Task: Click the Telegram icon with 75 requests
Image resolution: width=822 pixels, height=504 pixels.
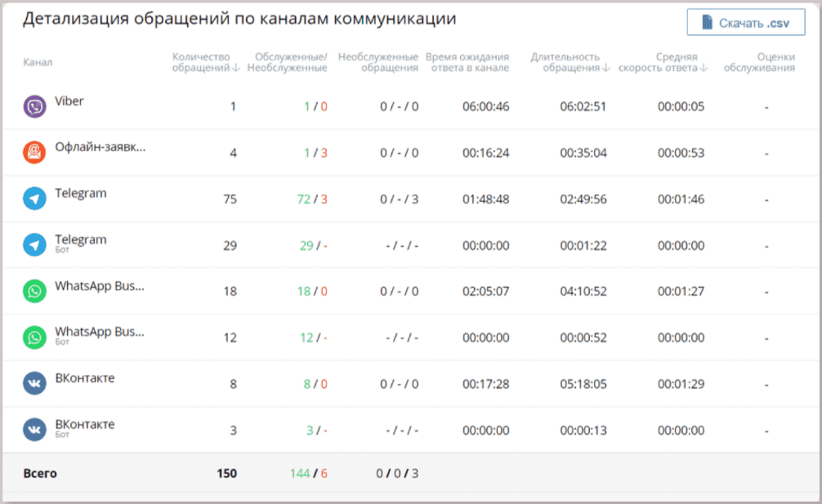Action: pos(34,198)
